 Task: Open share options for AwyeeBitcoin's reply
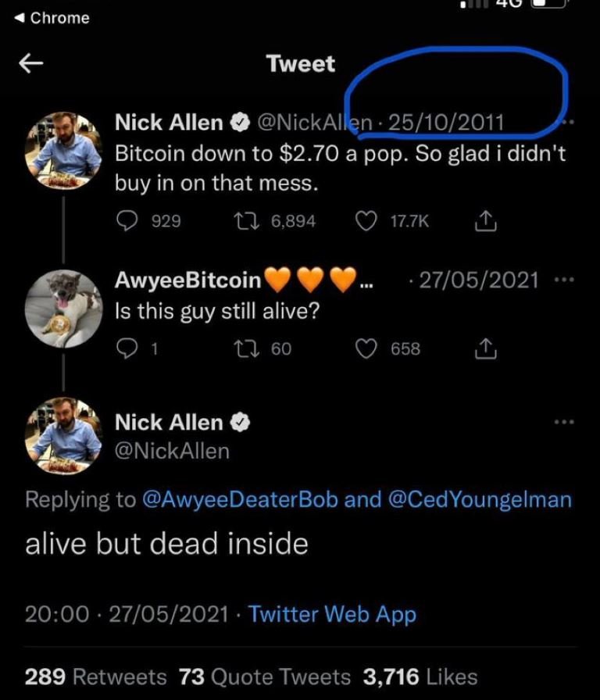pos(486,348)
